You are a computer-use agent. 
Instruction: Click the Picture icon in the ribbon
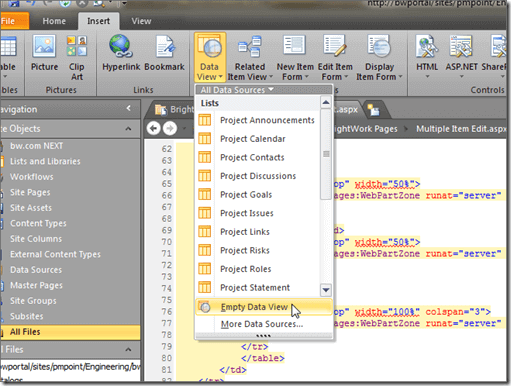tap(44, 46)
